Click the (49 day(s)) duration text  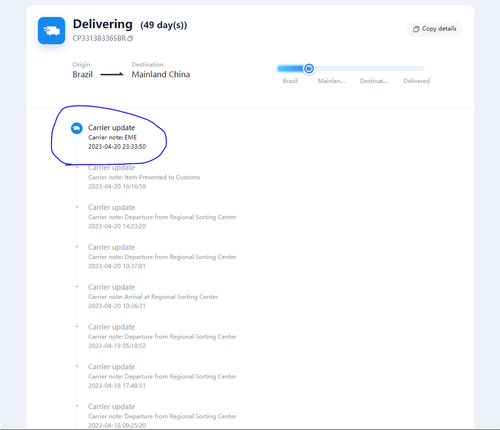(x=164, y=25)
